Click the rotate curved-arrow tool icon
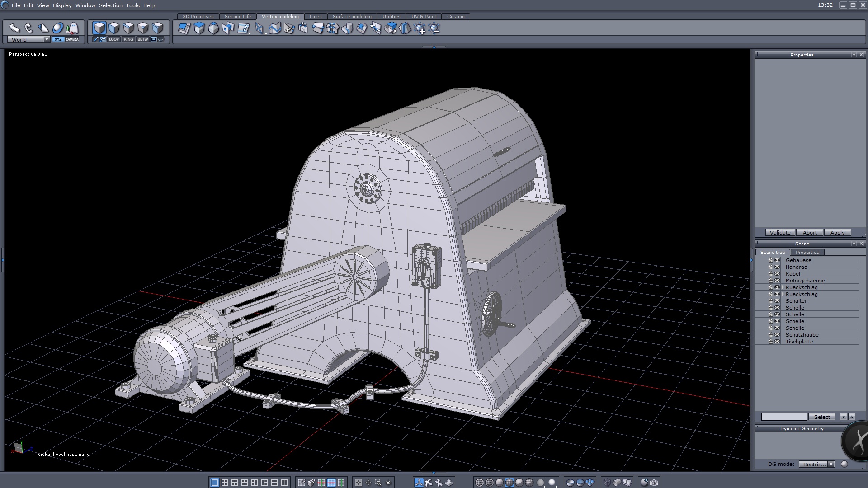The image size is (868, 488). point(29,28)
